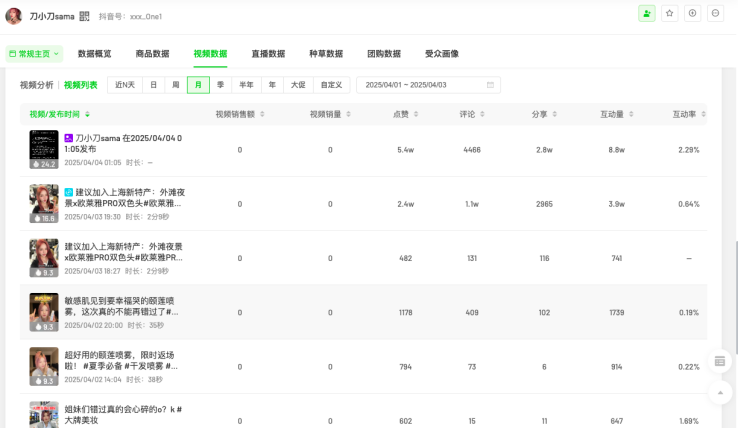Select the 日 time range
This screenshot has width=738, height=428.
click(153, 85)
